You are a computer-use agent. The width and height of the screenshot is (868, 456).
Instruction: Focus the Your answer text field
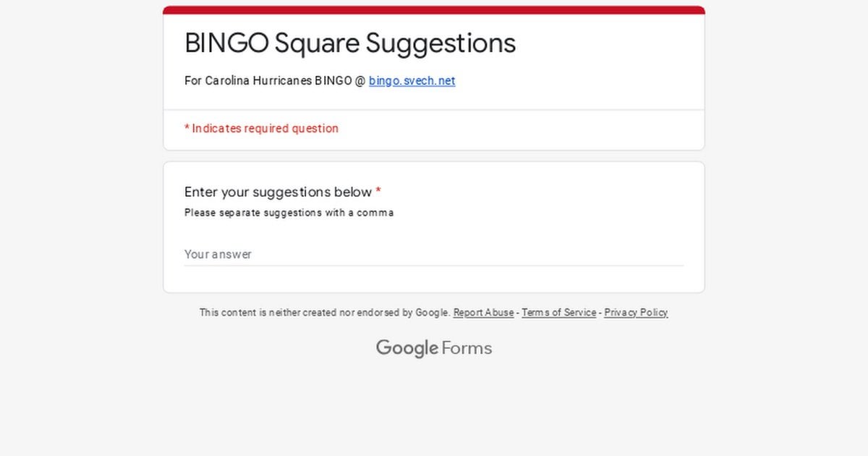[x=434, y=254]
